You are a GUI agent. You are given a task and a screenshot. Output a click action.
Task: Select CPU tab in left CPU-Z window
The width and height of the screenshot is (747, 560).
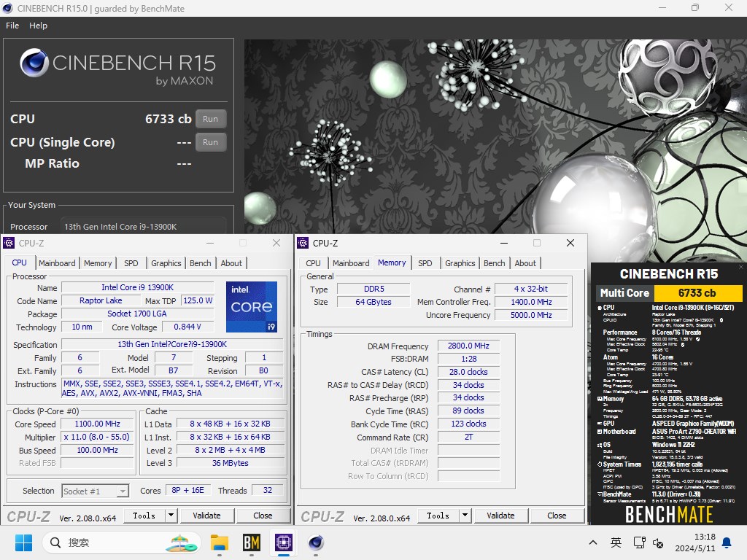20,262
